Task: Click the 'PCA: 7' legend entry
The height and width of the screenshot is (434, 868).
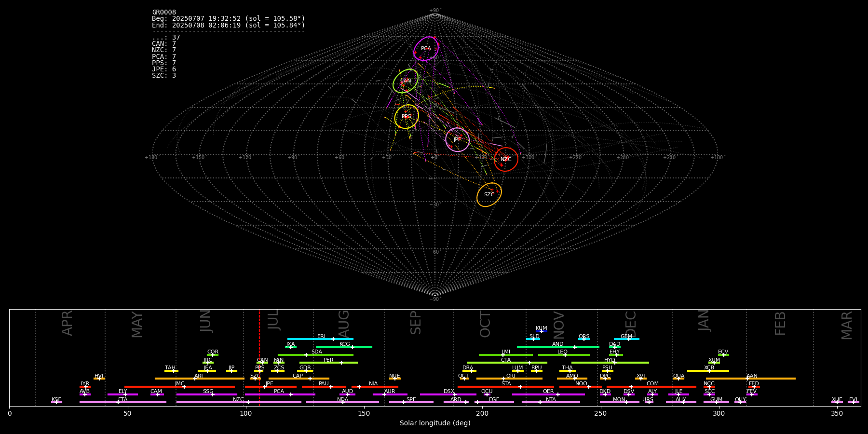Action: tap(164, 56)
